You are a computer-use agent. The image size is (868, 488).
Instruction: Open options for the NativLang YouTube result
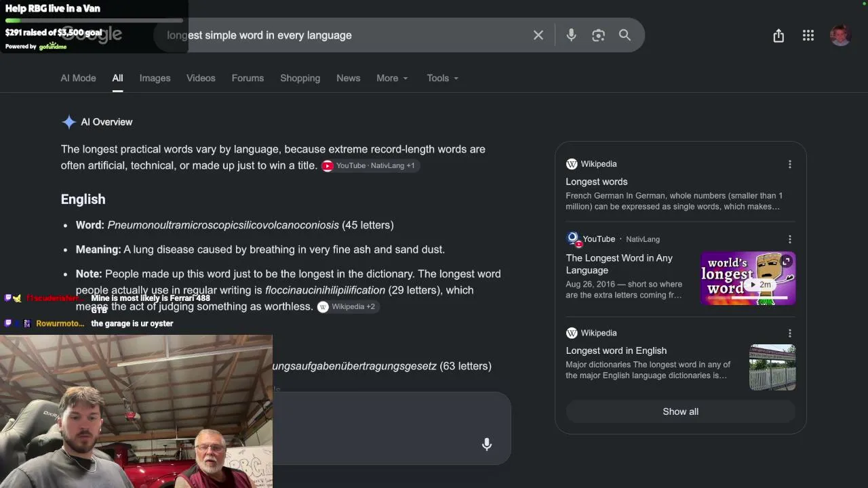[x=790, y=239]
